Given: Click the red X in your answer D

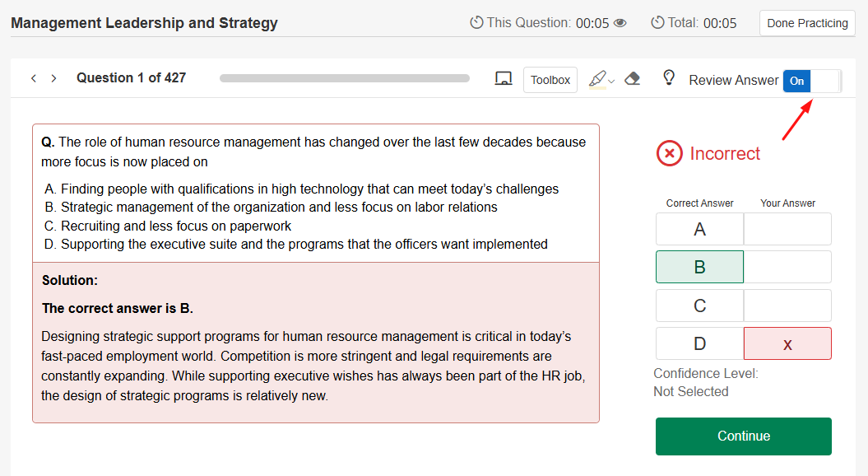Looking at the screenshot, I should pos(787,344).
